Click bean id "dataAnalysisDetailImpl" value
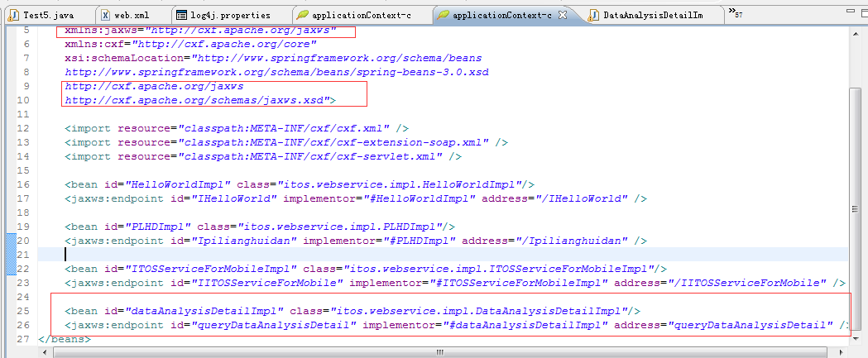Image resolution: width=868 pixels, height=358 pixels. pyautogui.click(x=205, y=311)
